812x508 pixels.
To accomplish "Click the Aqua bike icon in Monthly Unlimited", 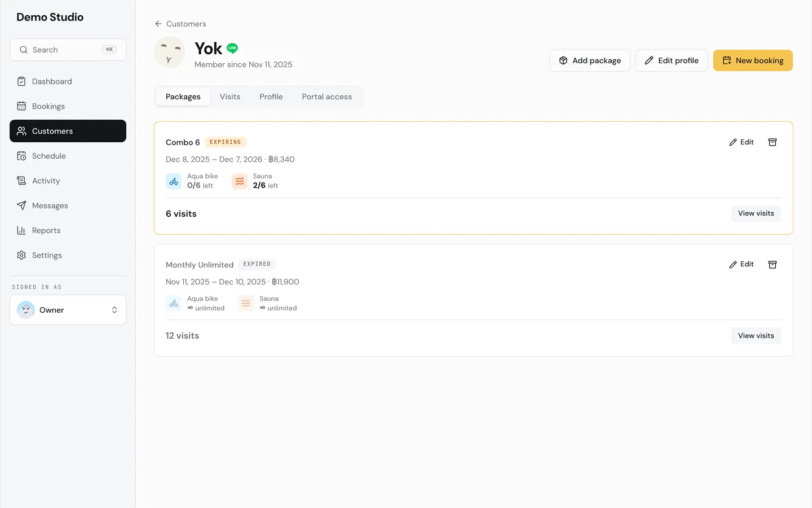I will click(174, 304).
